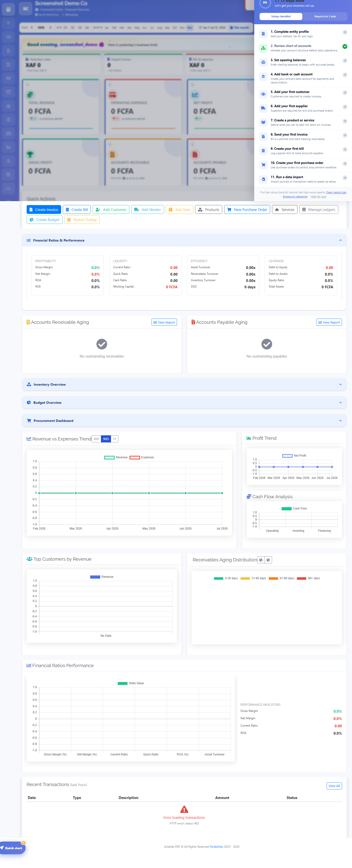Click the Hide for now link
The image size is (352, 868).
point(318,197)
